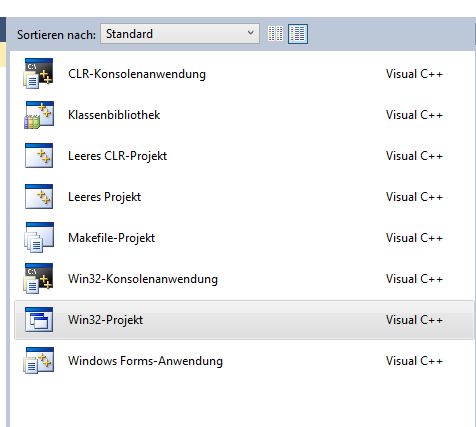Click Visual C++ text beside Leeres CLR-Projekt
Screen dimensions: 476x427
[x=414, y=156]
